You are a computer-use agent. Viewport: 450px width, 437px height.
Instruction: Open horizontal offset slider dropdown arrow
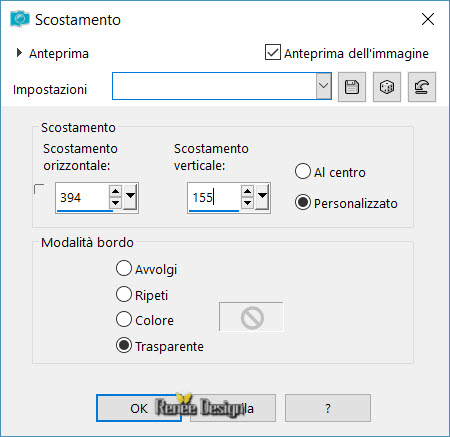[x=130, y=196]
